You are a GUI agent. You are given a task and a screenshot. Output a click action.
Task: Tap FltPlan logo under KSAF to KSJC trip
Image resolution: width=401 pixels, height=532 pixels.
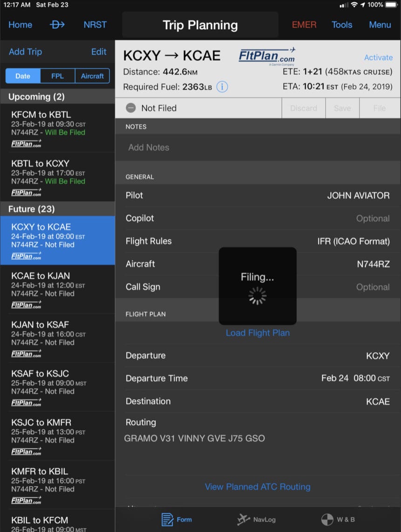[26, 403]
